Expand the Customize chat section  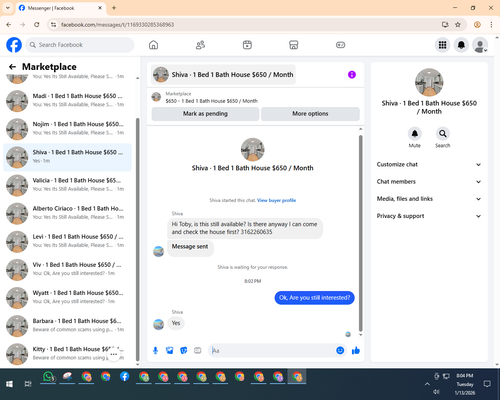429,164
